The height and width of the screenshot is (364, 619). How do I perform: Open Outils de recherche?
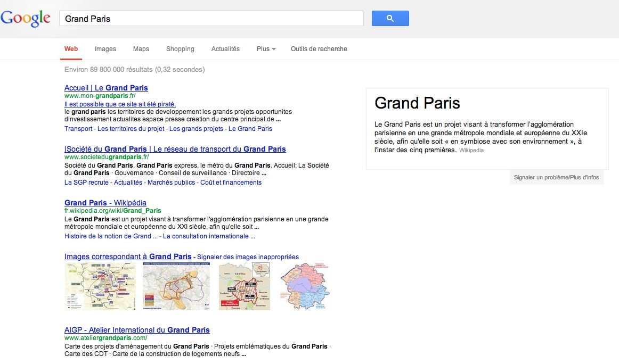[319, 49]
